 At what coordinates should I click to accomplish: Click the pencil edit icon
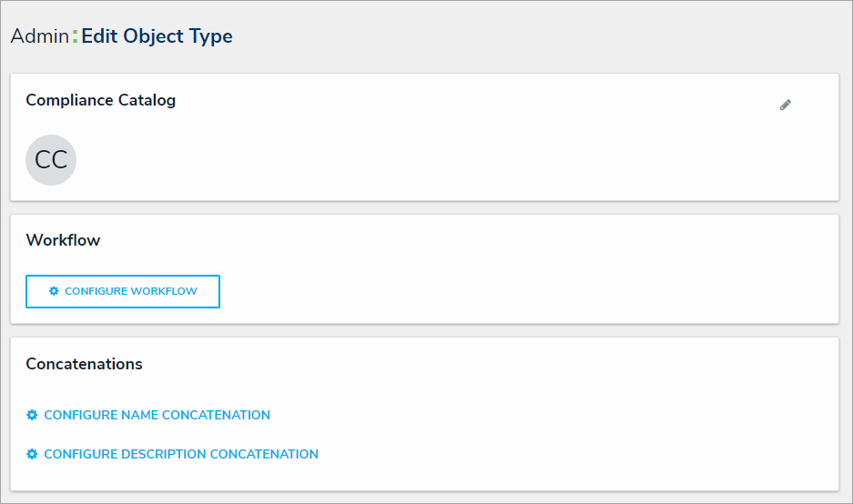click(x=786, y=105)
